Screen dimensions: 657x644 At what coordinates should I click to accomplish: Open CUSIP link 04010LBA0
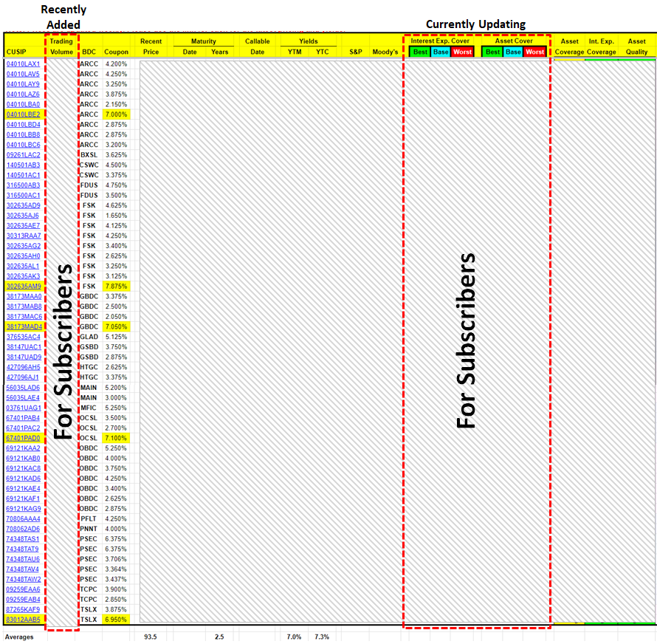coord(23,104)
